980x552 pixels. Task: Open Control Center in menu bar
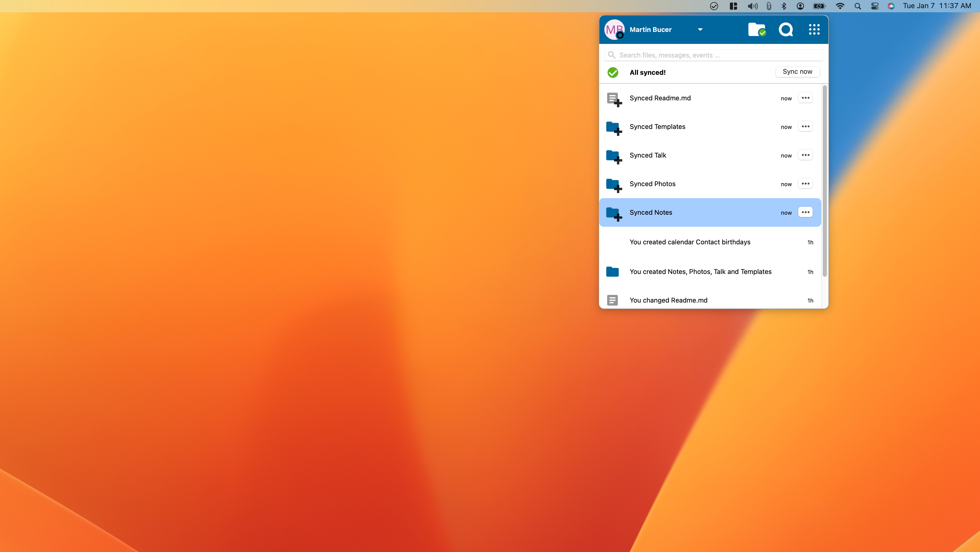875,6
